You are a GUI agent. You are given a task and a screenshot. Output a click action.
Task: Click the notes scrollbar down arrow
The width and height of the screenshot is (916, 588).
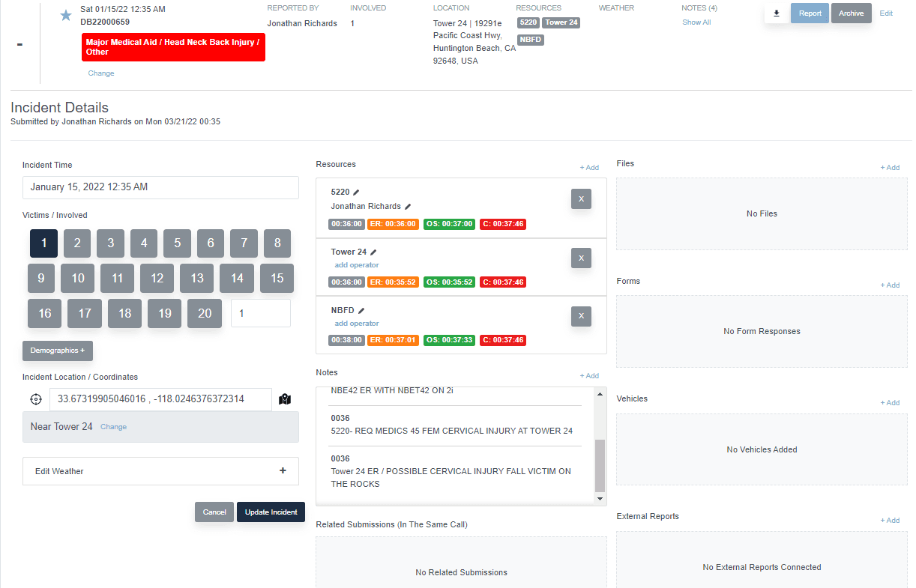(x=600, y=499)
